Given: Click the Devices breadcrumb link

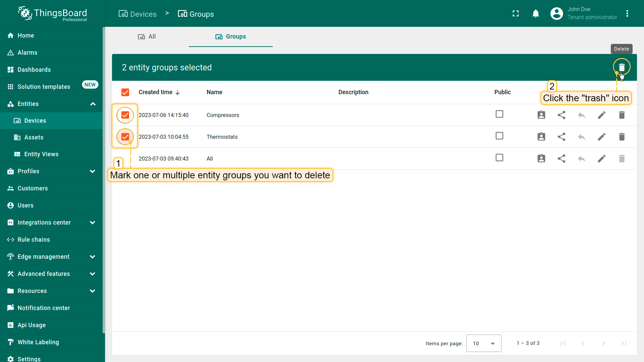Looking at the screenshot, I should point(138,14).
